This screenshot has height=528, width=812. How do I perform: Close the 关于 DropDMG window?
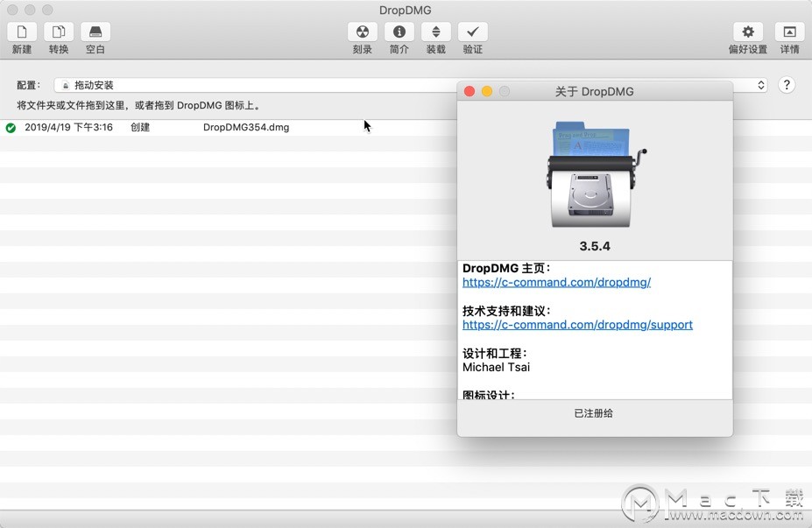coord(470,92)
